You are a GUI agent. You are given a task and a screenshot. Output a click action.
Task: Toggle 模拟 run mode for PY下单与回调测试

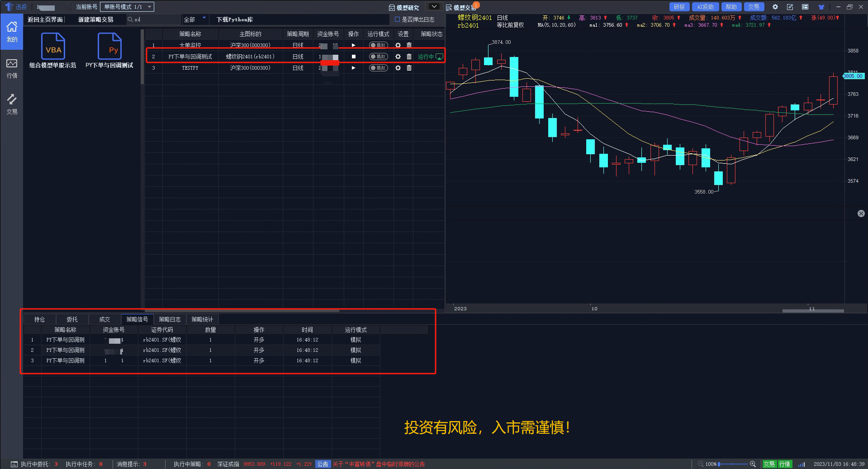coord(379,57)
